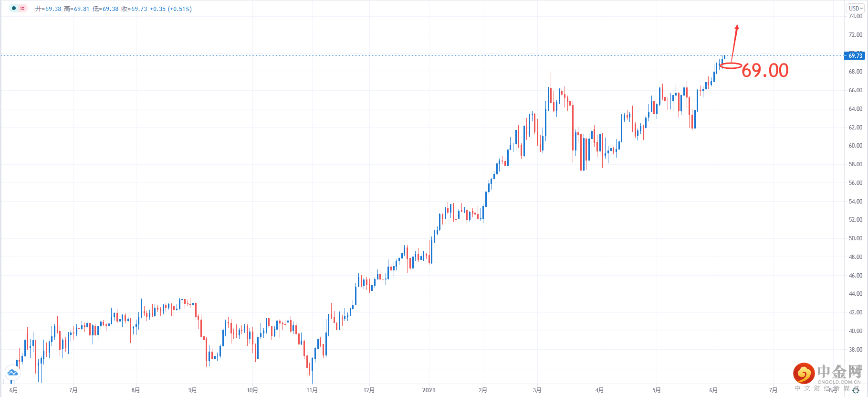Click the 中金网 watermark text
Screen dimensions: 868x397
839,371
